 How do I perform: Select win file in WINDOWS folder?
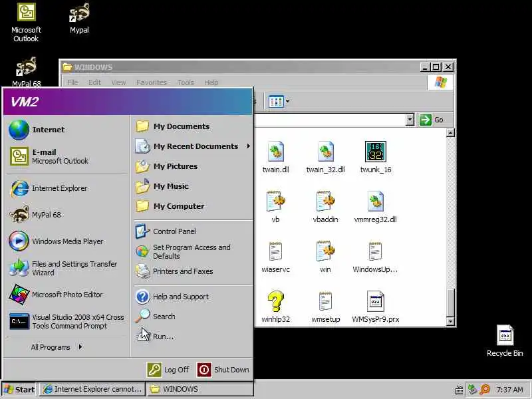tap(325, 257)
